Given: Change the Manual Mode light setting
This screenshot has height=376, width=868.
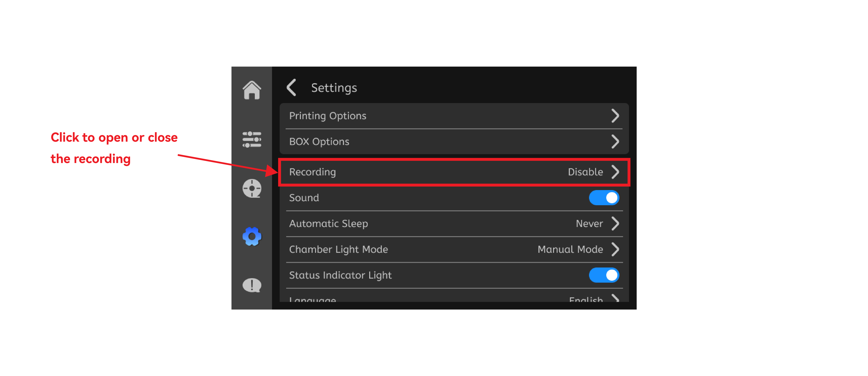Looking at the screenshot, I should point(570,249).
